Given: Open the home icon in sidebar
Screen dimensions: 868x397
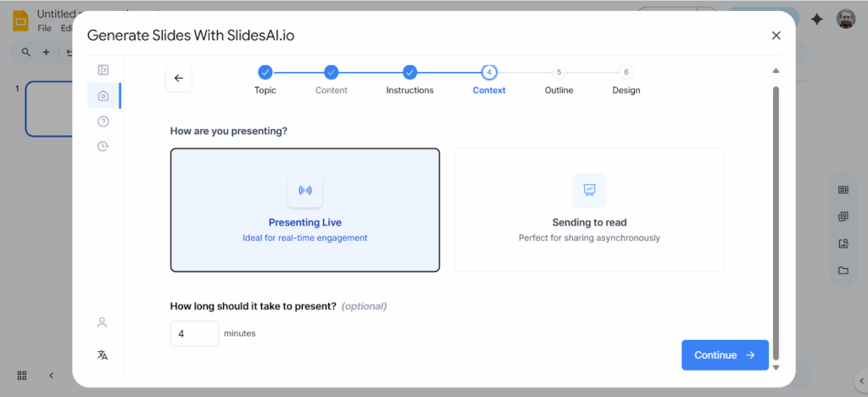Looking at the screenshot, I should coord(103,96).
